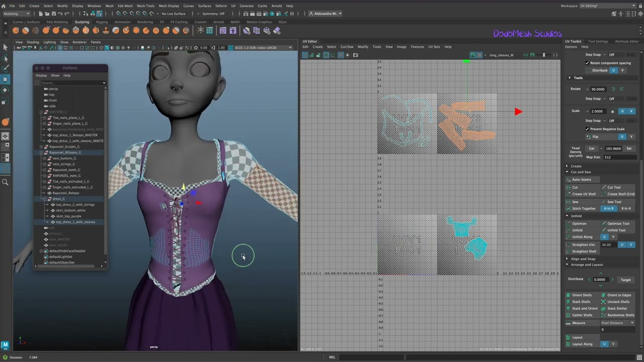Toggle V button next to Unfold Along

(x=613, y=237)
